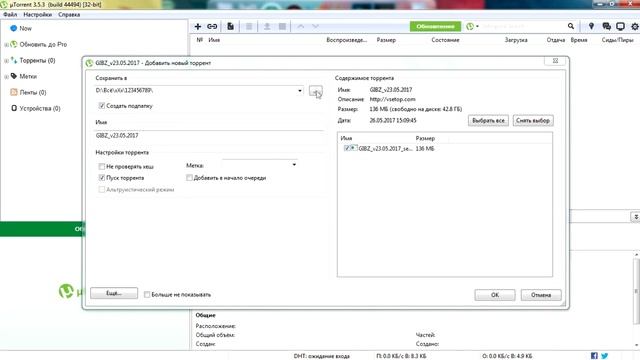Screen dimensions: 640x360
Task: Toggle Добавить в начало очереди checkbox
Action: [189, 178]
